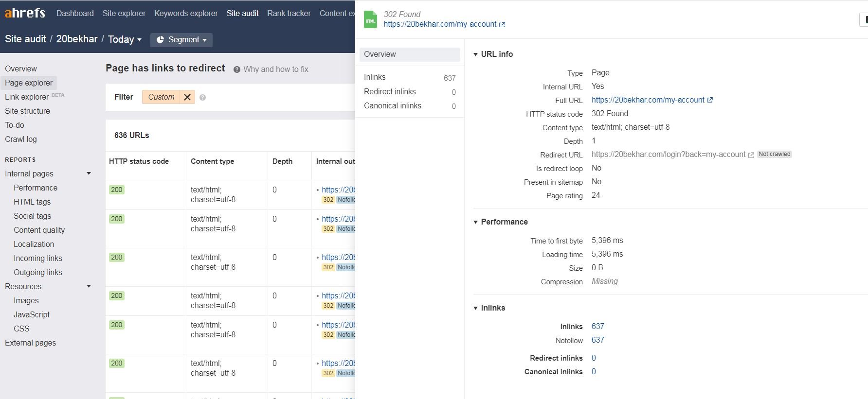This screenshot has width=868, height=399.
Task: Click external link icon beside Redirect URL
Action: pyautogui.click(x=751, y=155)
